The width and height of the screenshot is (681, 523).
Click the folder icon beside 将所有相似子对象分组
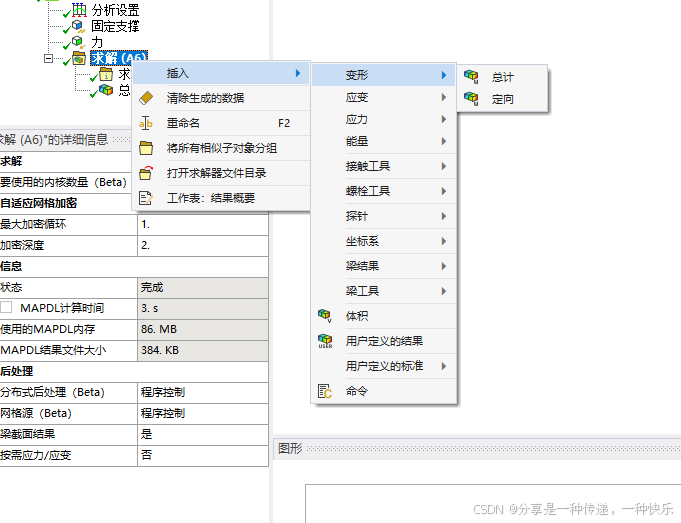[x=146, y=148]
